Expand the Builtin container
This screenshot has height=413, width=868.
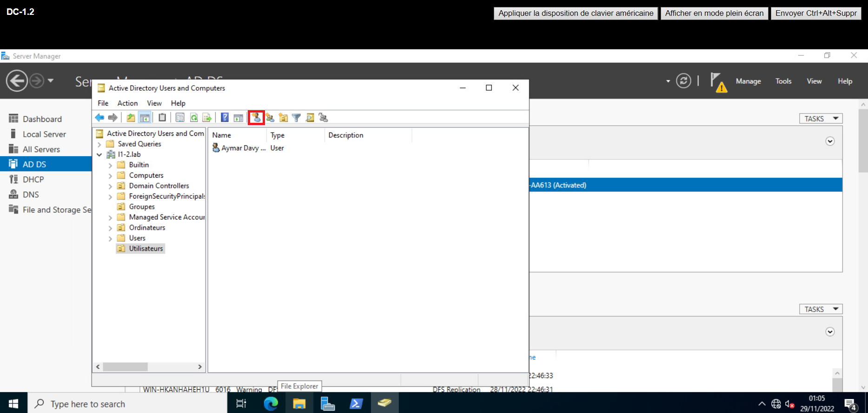point(110,165)
